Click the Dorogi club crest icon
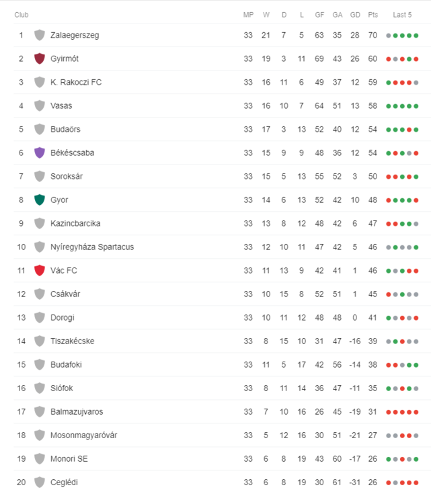Screen dimensions: 431x504 [40, 317]
